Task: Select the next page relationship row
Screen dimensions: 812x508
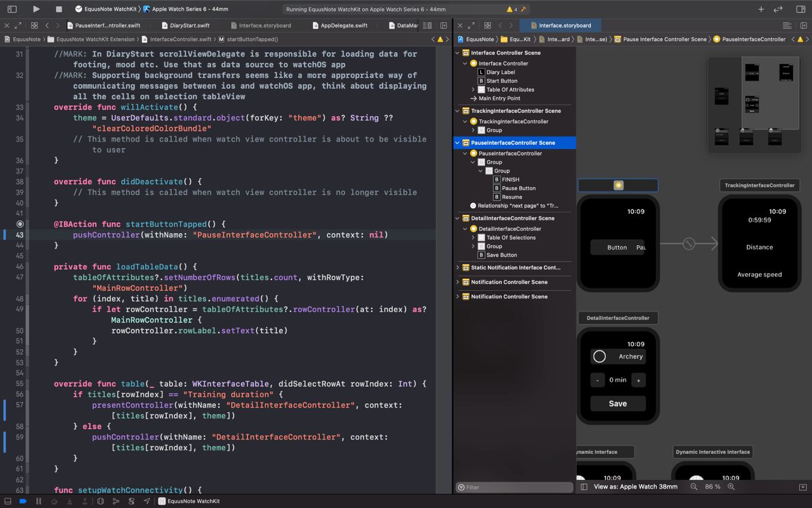Action: pyautogui.click(x=514, y=206)
